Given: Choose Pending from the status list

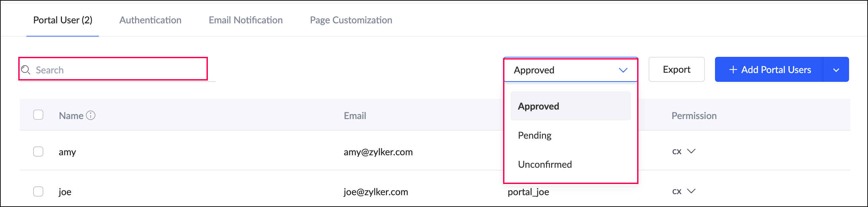Looking at the screenshot, I should point(535,135).
